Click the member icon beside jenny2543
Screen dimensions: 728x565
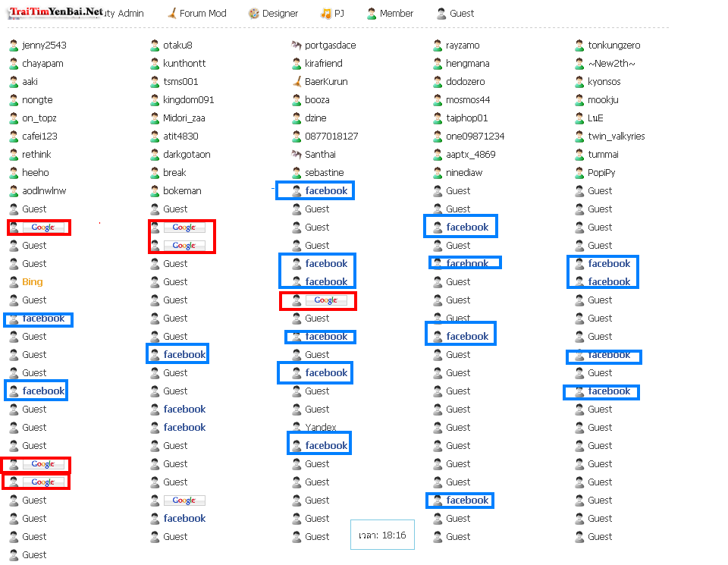click(14, 45)
